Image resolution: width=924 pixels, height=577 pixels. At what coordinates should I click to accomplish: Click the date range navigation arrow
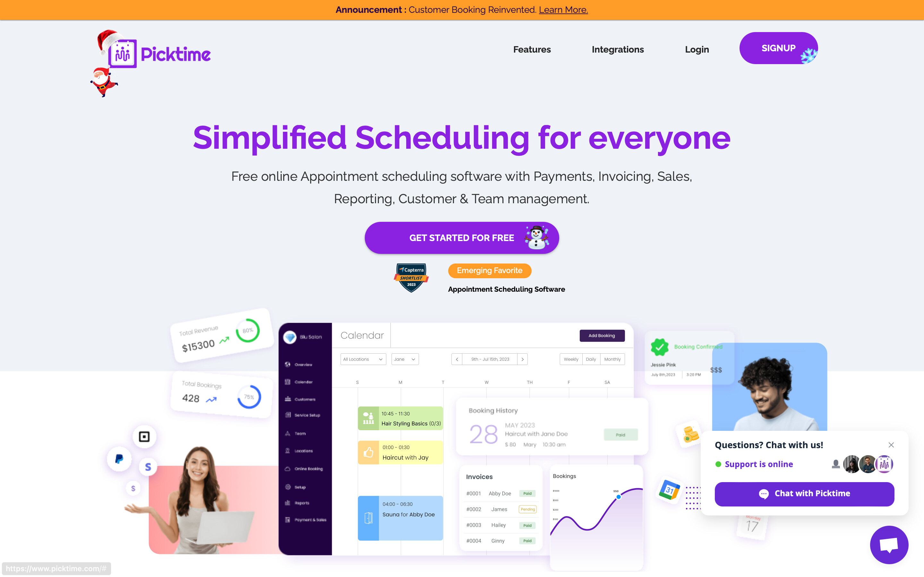(524, 360)
